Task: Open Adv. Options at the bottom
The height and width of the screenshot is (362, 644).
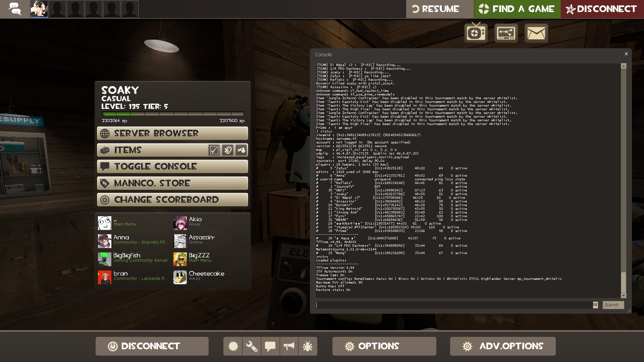Action: pyautogui.click(x=502, y=346)
